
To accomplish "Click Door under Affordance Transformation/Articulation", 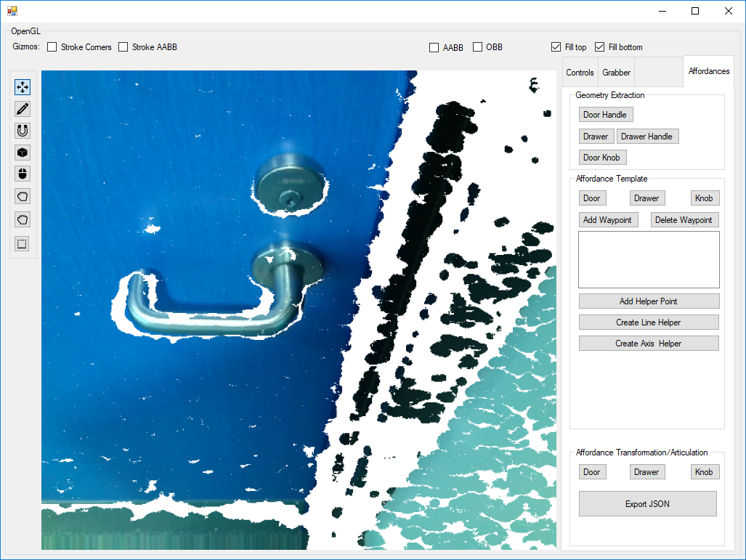I will pyautogui.click(x=592, y=472).
